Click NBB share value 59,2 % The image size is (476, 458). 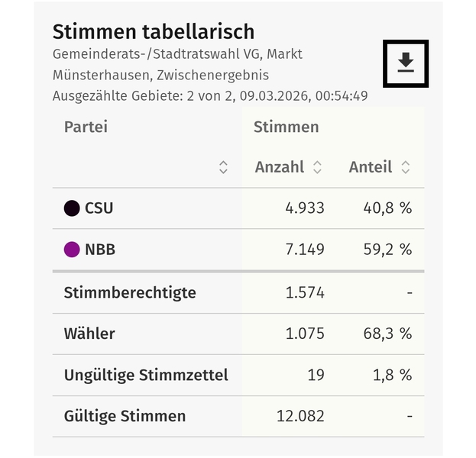coord(387,250)
